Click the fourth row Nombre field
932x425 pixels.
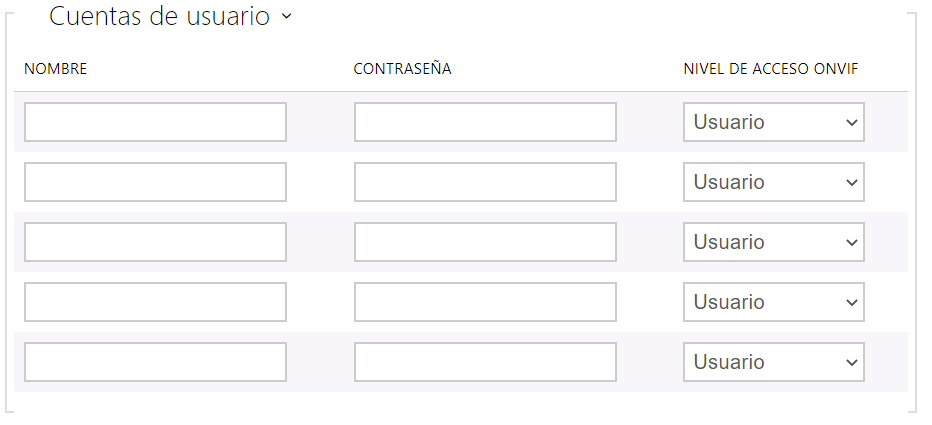tap(155, 302)
